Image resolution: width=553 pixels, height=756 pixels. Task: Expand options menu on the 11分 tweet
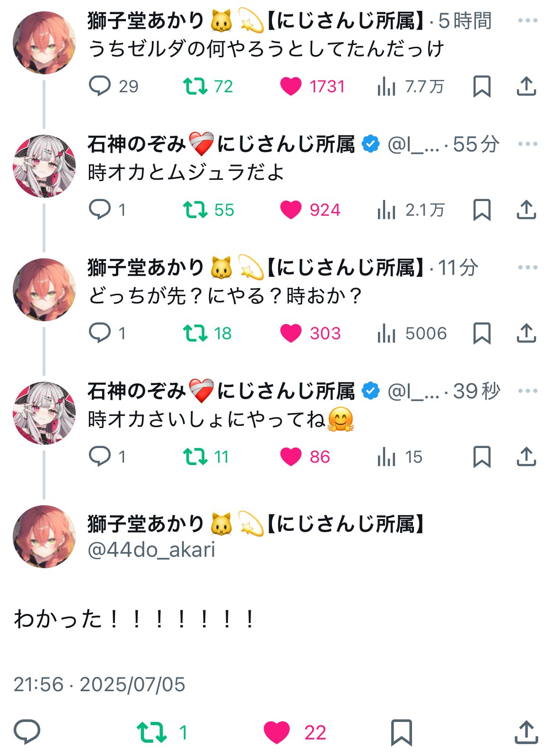click(527, 267)
